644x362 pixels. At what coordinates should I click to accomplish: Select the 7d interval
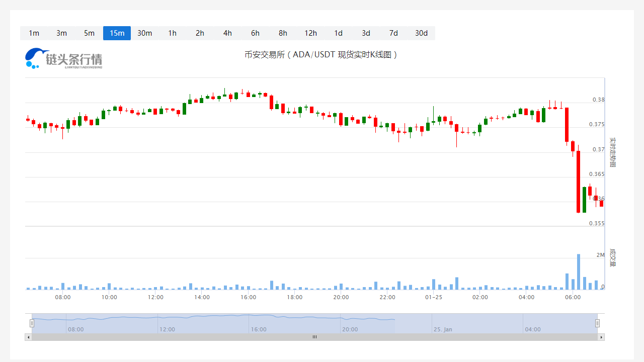coord(393,33)
